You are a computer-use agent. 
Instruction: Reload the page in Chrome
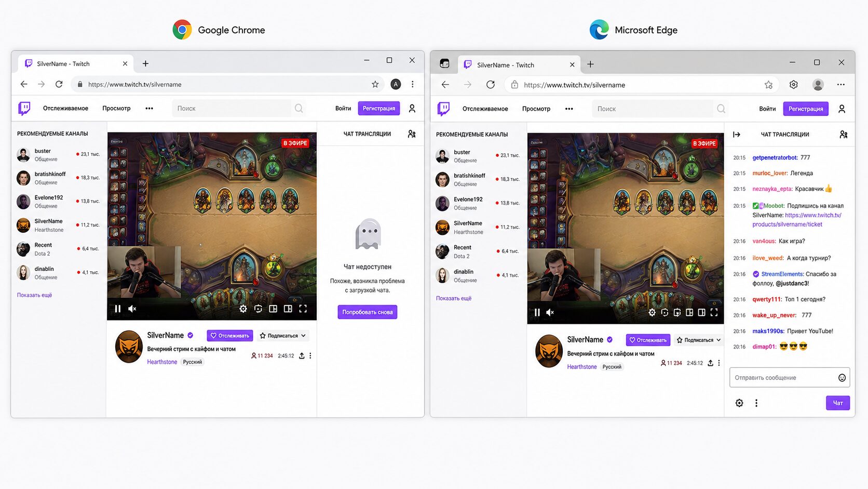[x=59, y=84]
